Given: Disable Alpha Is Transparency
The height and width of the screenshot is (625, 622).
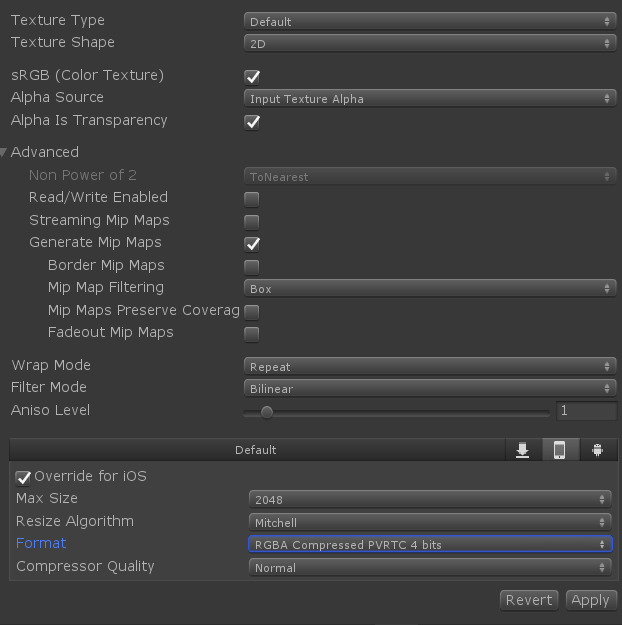Looking at the screenshot, I should tap(252, 121).
